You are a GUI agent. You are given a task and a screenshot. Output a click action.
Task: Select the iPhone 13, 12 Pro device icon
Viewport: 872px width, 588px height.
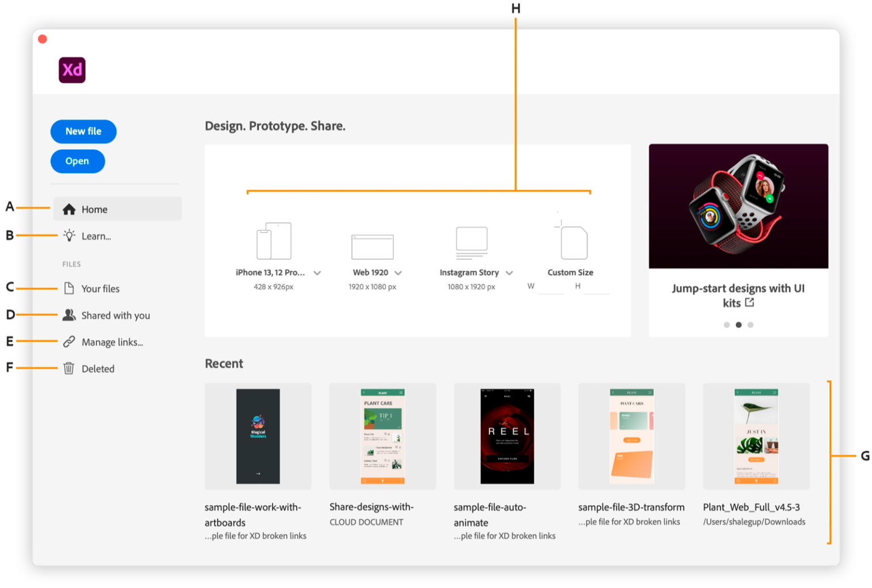coord(273,240)
